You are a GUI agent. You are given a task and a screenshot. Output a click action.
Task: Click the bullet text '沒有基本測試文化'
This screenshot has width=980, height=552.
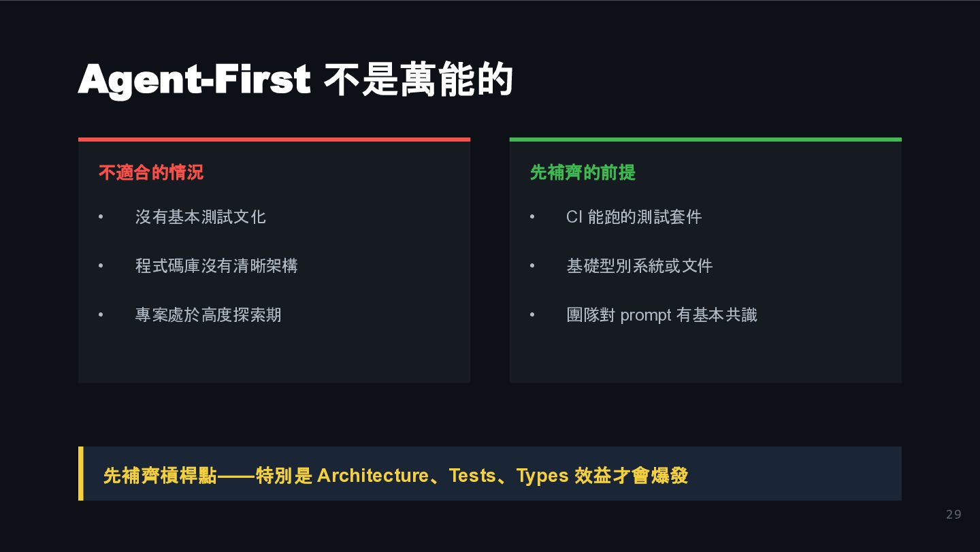[201, 217]
